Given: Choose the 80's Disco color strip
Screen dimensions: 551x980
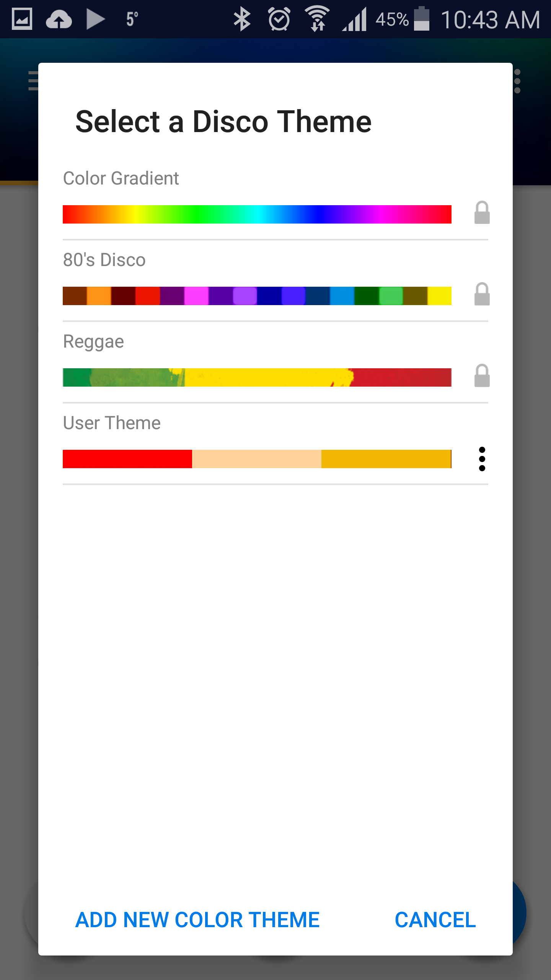Looking at the screenshot, I should pos(257,296).
